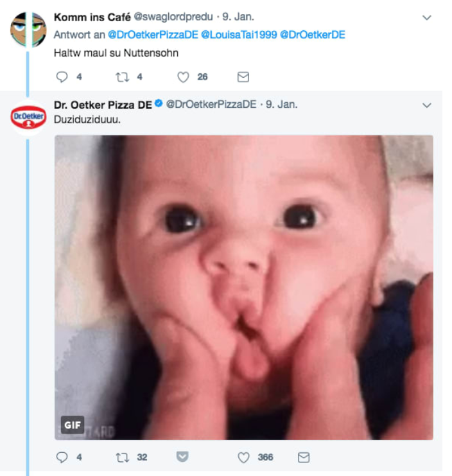Reply to the Dr. Oetker Pizza DE tweet
Screen dimensions: 452x476
click(62, 457)
